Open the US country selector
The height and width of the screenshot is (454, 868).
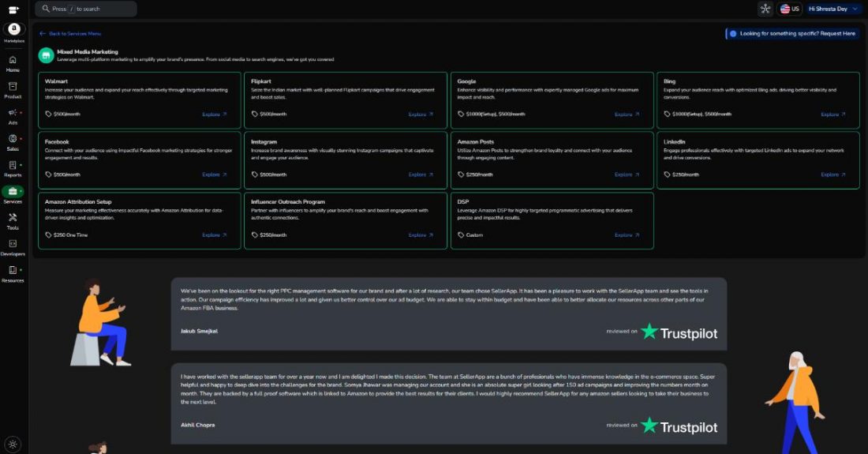[789, 9]
